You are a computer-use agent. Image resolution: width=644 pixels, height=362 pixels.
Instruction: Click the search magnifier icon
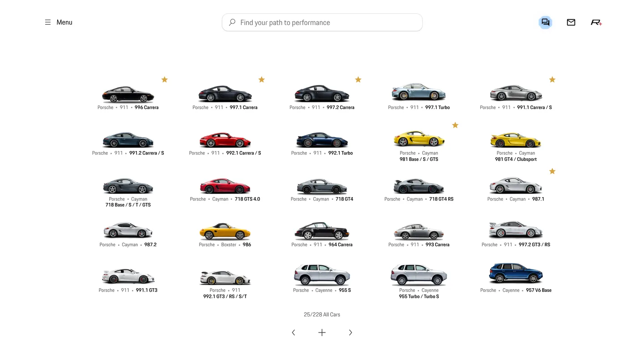[x=232, y=22]
